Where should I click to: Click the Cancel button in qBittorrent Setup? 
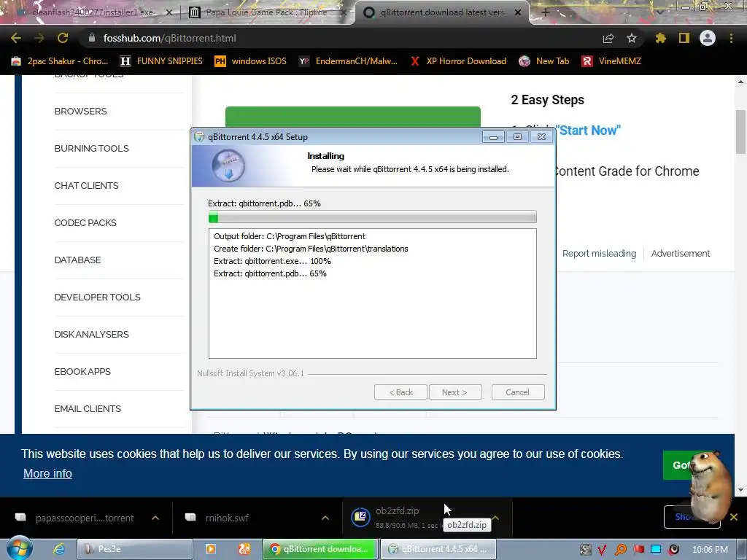[517, 392]
